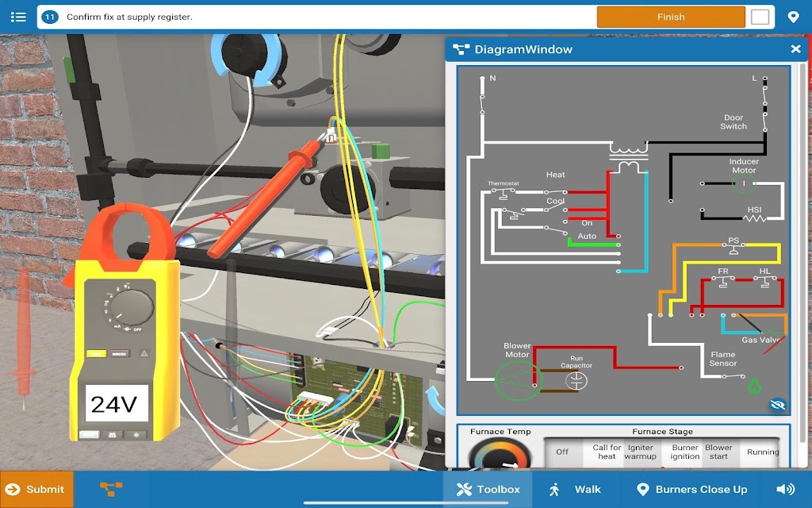Image resolution: width=812 pixels, height=508 pixels.
Task: Turn the multimeter rotary dial
Action: pos(132,307)
